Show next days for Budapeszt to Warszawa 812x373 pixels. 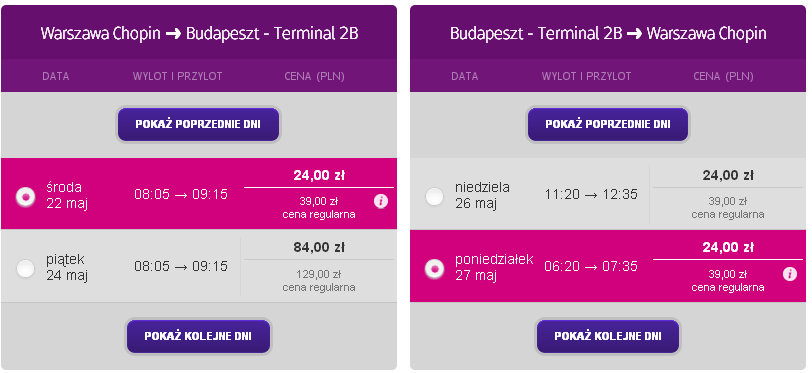(x=608, y=336)
